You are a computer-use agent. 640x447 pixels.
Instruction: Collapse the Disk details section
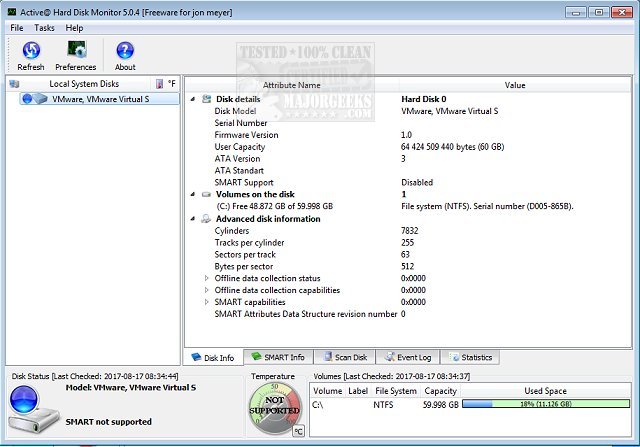193,99
